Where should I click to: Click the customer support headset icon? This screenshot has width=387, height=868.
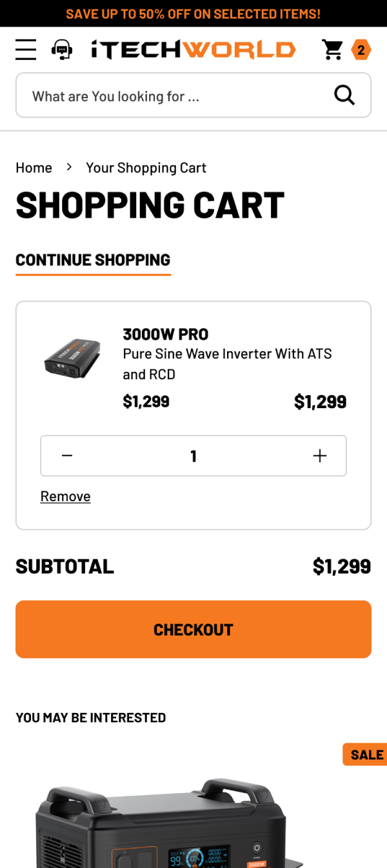[x=62, y=50]
